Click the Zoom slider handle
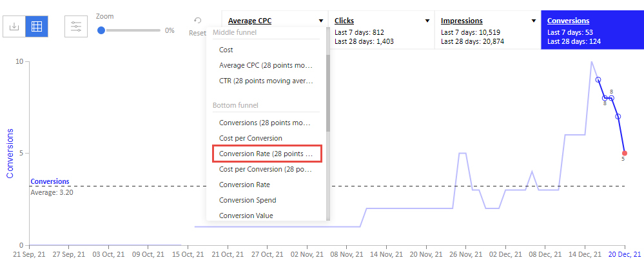 101,30
